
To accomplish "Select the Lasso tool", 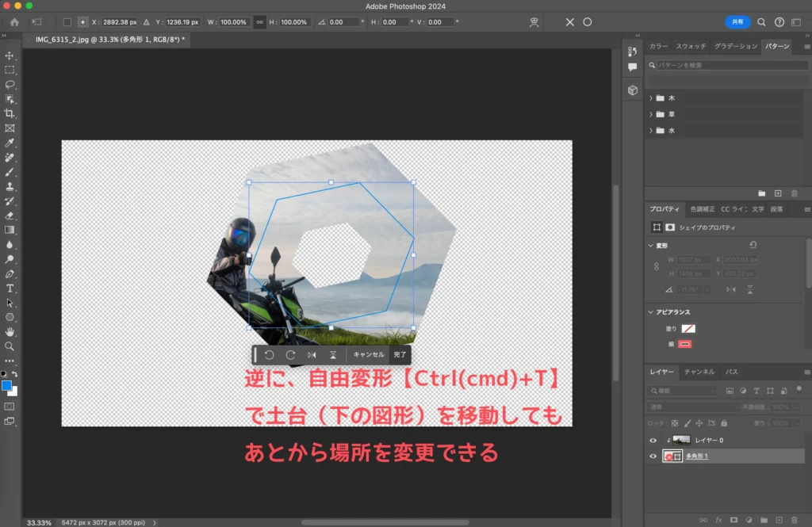I will tap(10, 84).
